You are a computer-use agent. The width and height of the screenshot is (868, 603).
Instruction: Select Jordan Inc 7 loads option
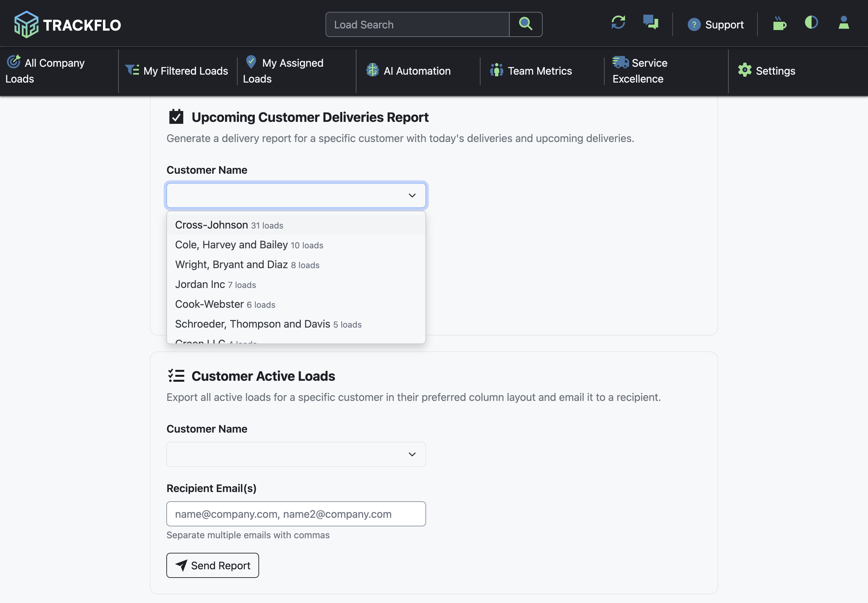tap(296, 284)
